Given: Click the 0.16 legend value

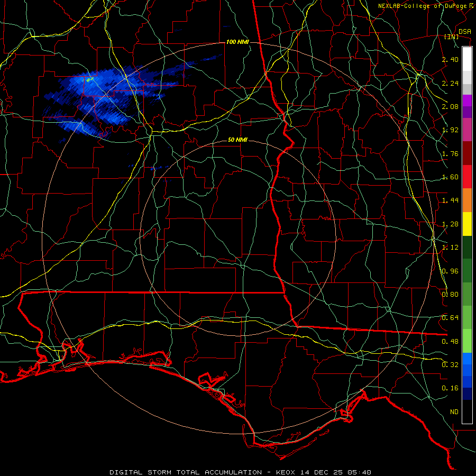Looking at the screenshot, I should 450,388.
